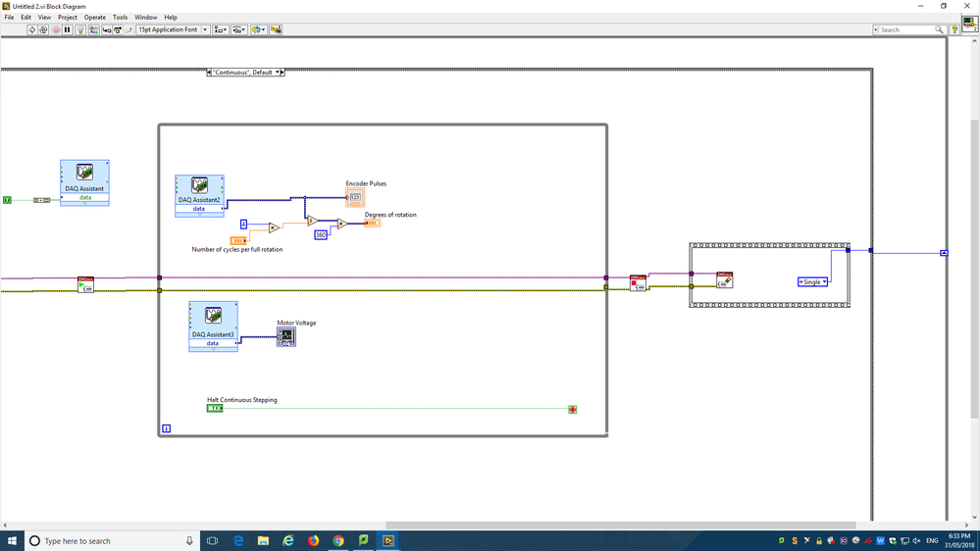The height and width of the screenshot is (551, 980).
Task: Toggle Highlight Execution light bulb
Action: click(80, 29)
